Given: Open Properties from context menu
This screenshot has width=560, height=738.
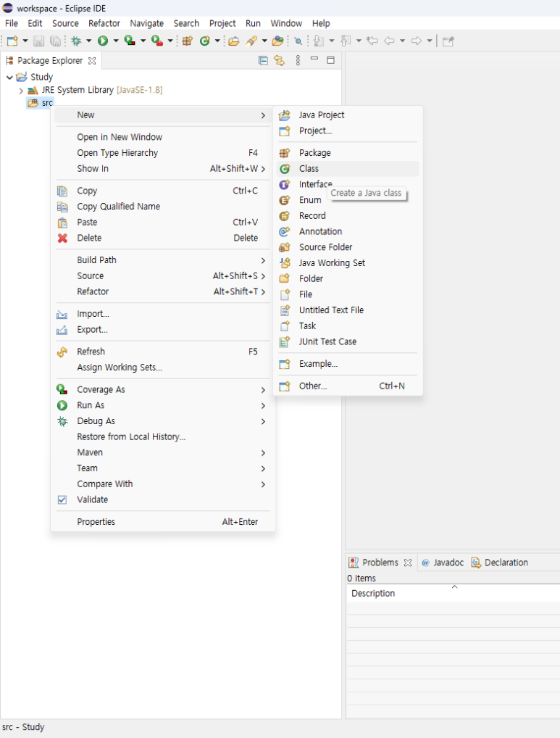Looking at the screenshot, I should click(x=162, y=522).
